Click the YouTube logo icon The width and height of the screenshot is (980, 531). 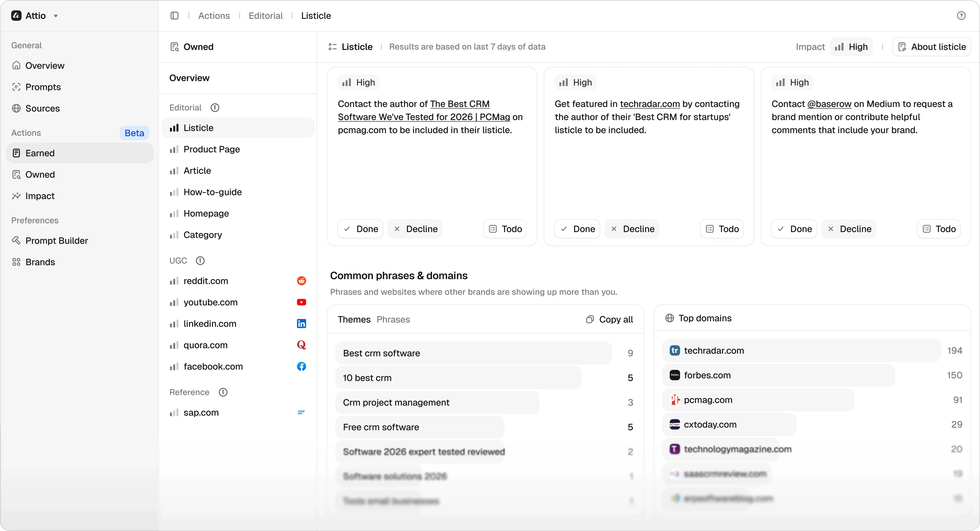(301, 302)
